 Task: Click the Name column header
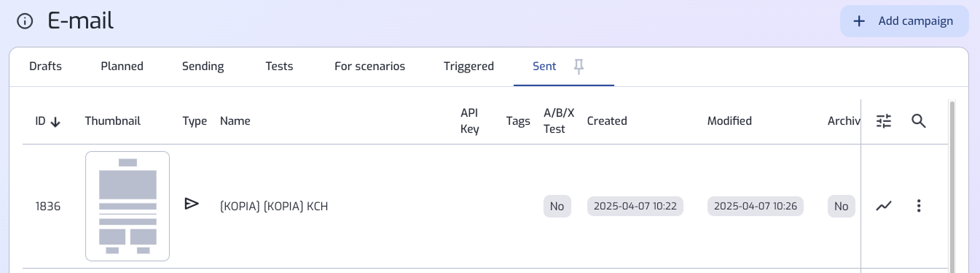click(235, 121)
